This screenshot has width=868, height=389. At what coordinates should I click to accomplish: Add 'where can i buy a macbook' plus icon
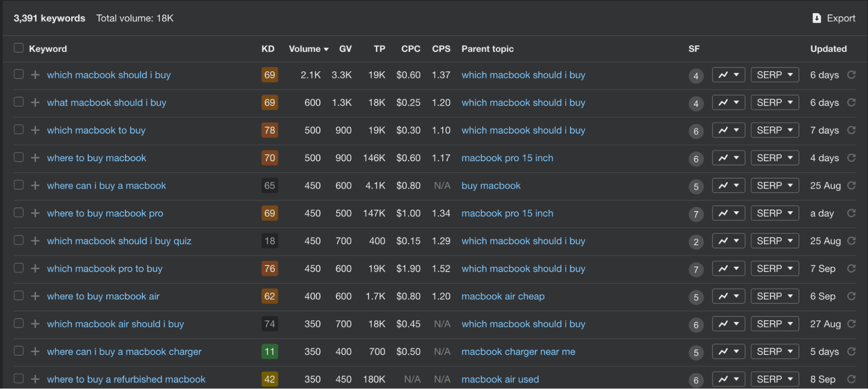click(x=35, y=186)
